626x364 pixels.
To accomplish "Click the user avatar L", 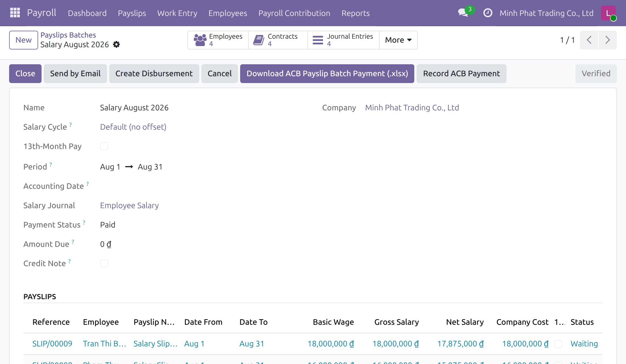I will click(608, 13).
